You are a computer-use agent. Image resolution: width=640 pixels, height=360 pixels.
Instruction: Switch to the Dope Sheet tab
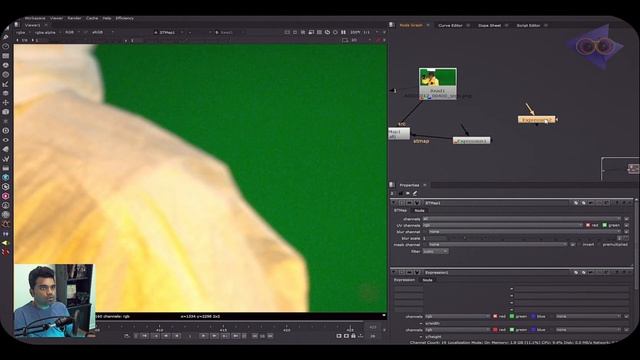pos(489,25)
